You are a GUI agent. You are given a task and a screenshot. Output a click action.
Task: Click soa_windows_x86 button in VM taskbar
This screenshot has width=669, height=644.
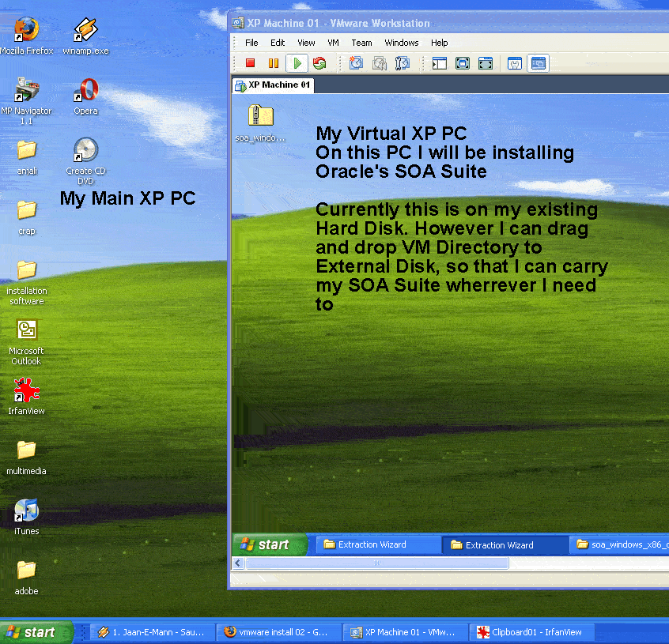point(620,544)
